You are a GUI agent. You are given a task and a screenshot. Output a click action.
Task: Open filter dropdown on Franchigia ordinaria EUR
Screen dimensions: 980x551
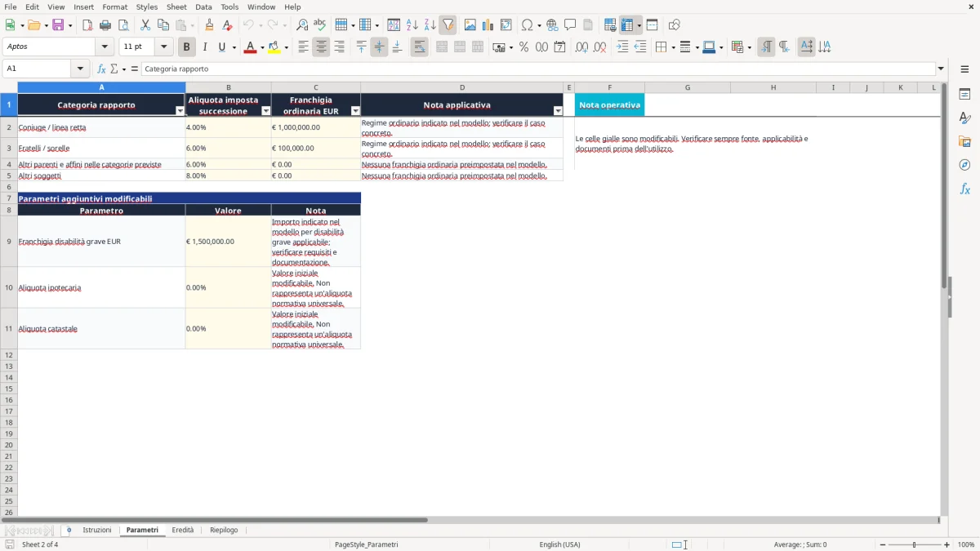point(355,110)
